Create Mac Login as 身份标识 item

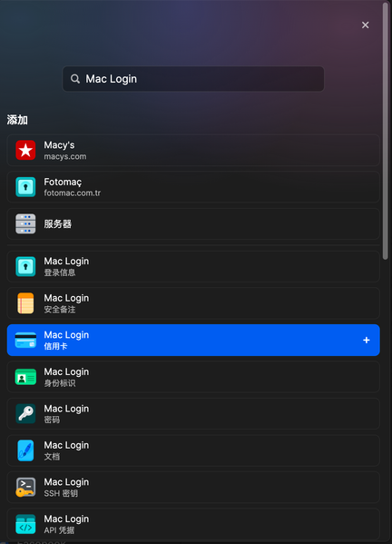(193, 377)
